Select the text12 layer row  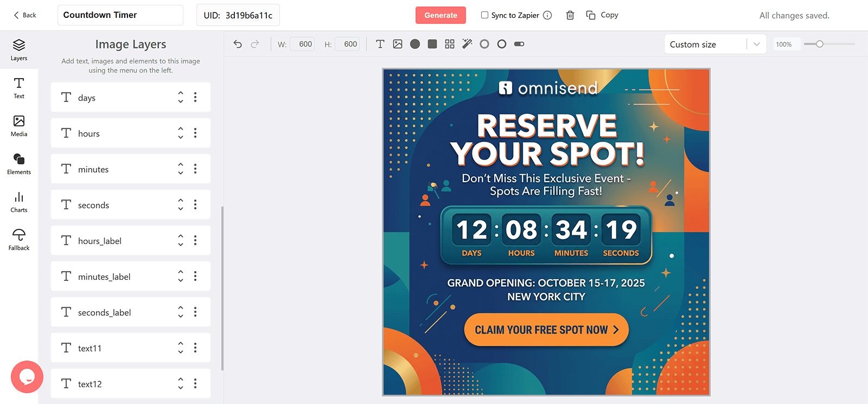point(131,383)
